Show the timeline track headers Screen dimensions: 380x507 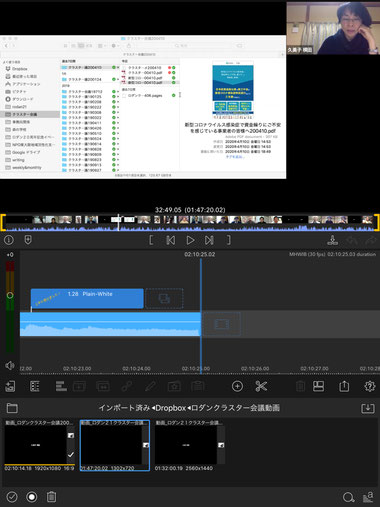(35, 386)
